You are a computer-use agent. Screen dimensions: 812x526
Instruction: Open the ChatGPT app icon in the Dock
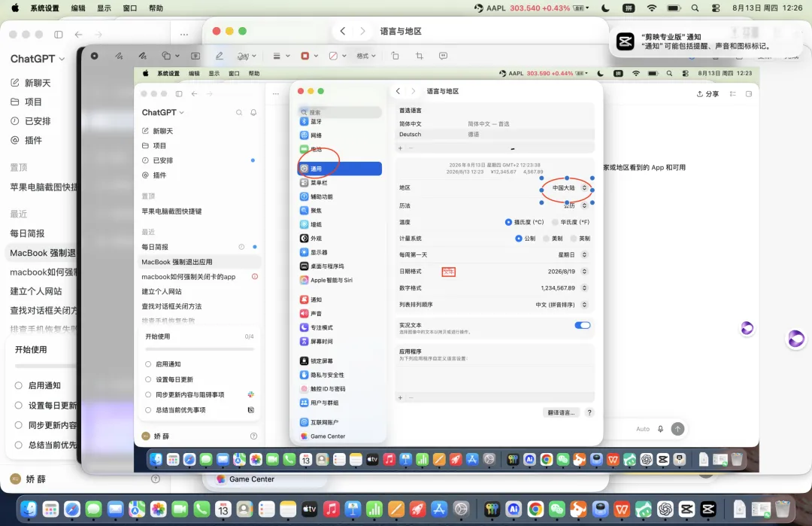[x=665, y=509]
